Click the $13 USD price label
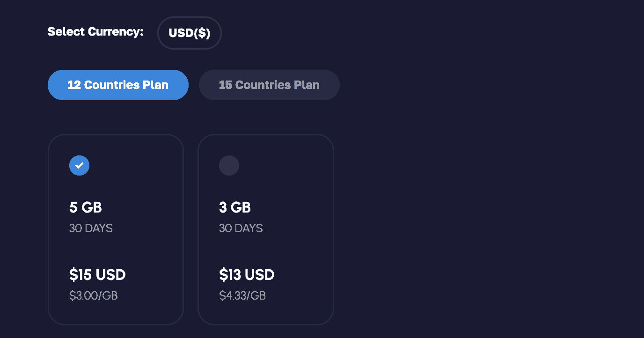This screenshot has width=644, height=338. (x=247, y=275)
